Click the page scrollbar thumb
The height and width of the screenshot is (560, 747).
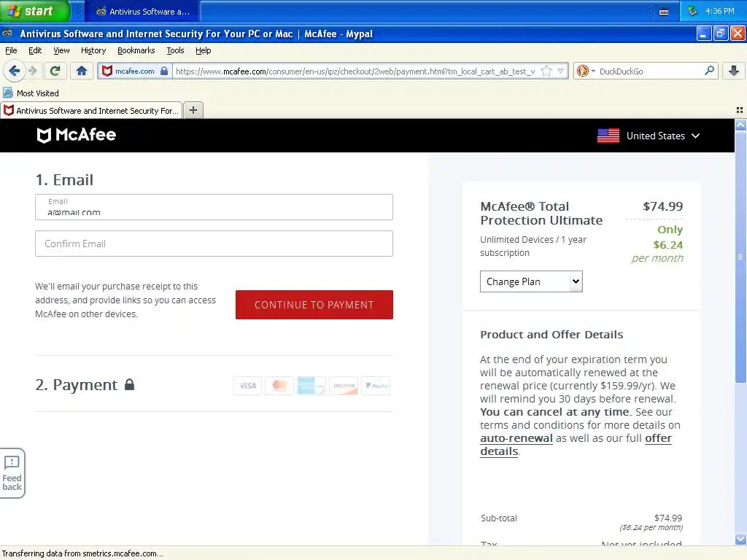click(740, 257)
